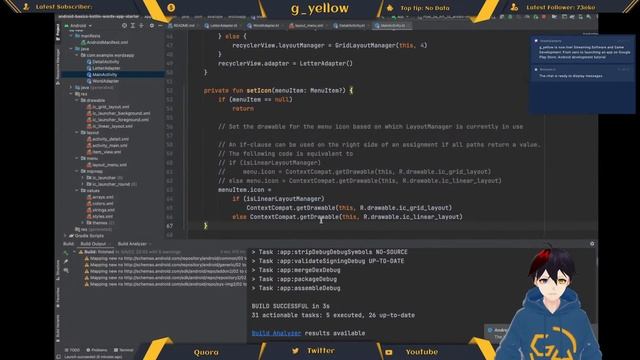Open Project panel gear options
Viewport: 640px width, 360px height.
click(152, 26)
